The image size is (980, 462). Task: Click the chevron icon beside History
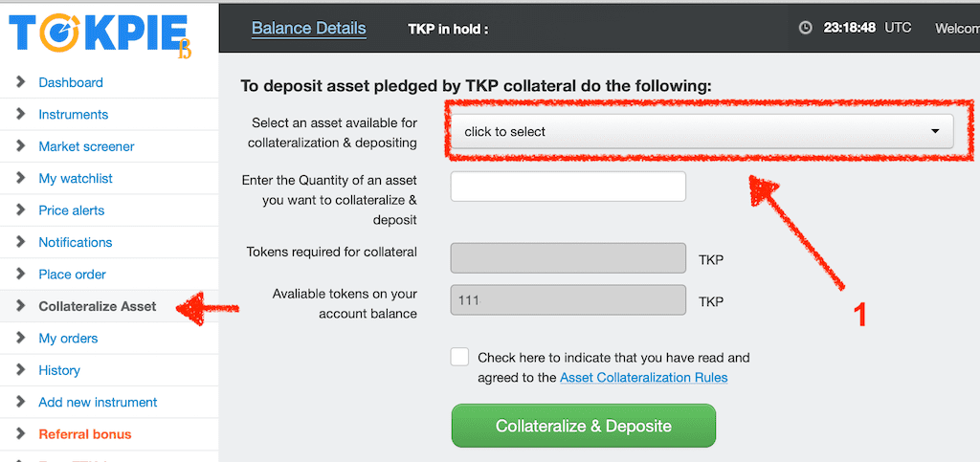(21, 369)
